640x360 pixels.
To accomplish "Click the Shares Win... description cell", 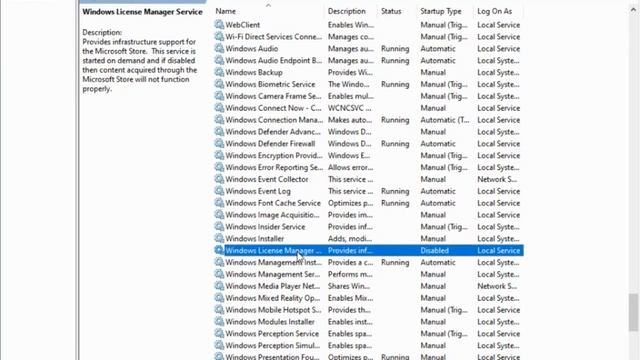I will pyautogui.click(x=349, y=286).
